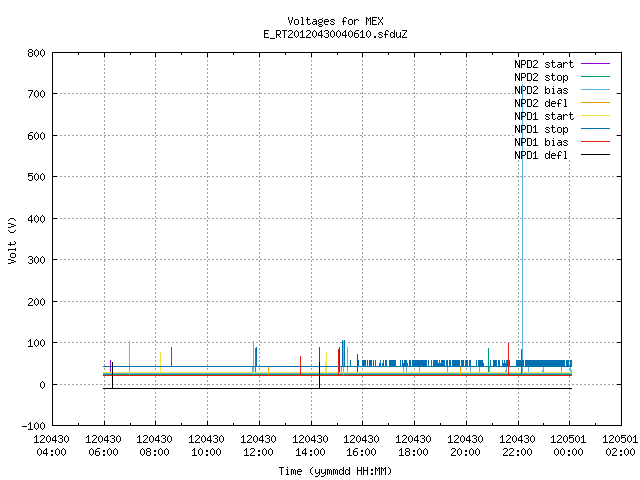This screenshot has height=480, width=640.
Task: Click red NPD1 bias legend line sample
Action: point(595,142)
